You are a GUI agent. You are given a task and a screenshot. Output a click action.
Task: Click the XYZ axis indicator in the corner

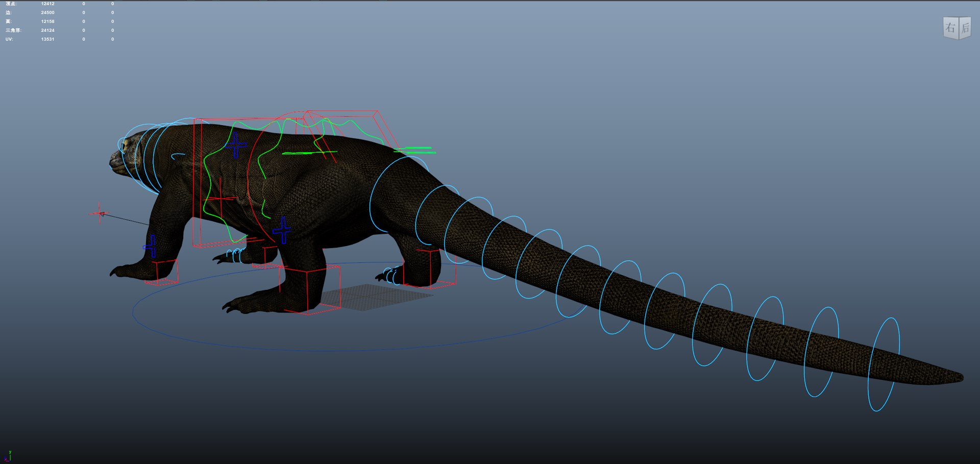(8, 456)
